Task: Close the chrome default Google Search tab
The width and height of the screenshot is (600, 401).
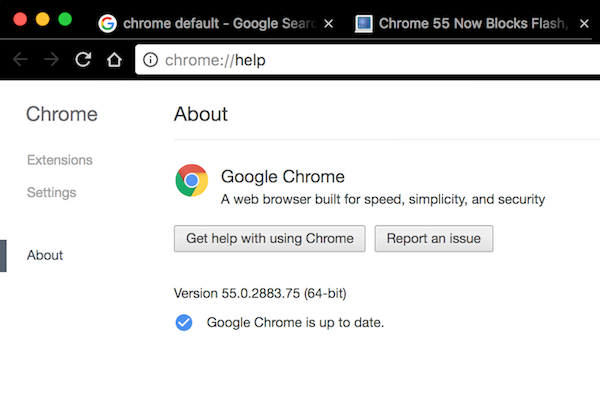Action: coord(328,24)
